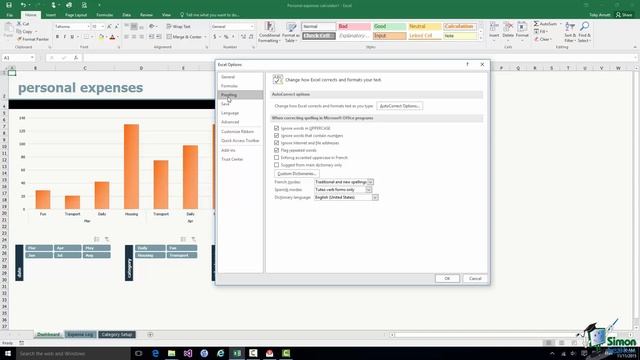Open the Name Box dropdown

[32, 58]
